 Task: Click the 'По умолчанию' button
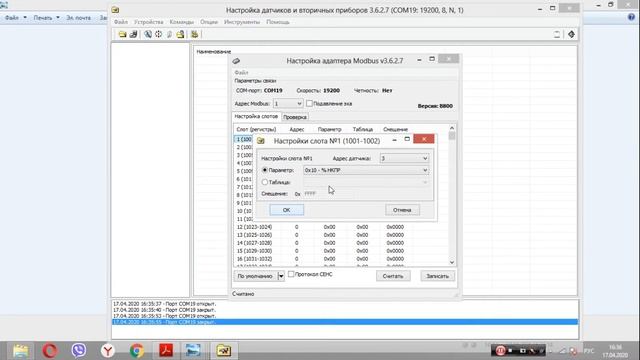point(255,276)
